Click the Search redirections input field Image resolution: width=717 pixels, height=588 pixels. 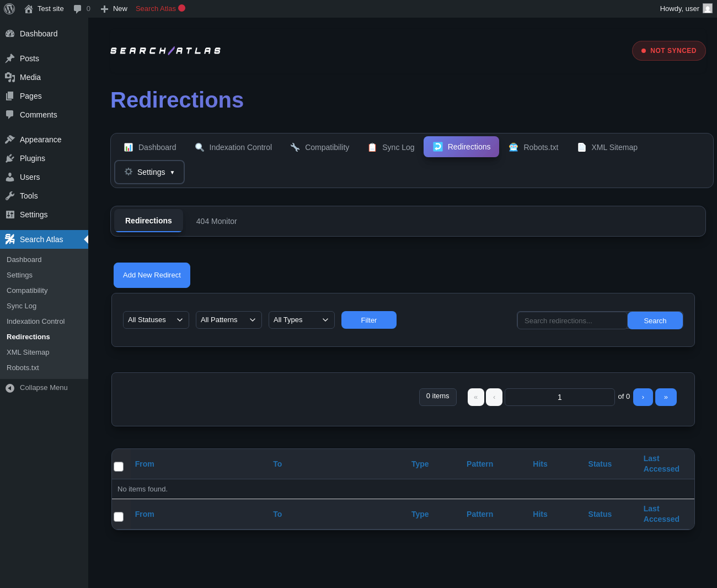572,320
